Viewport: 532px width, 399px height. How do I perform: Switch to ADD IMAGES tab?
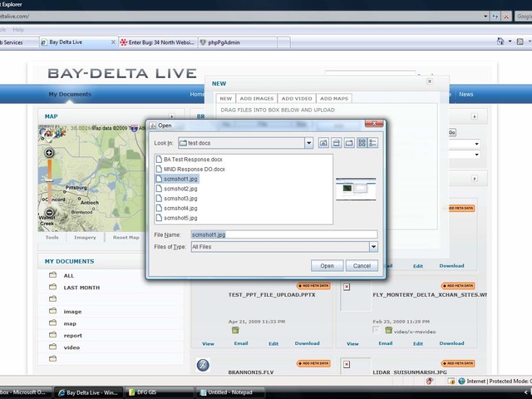point(257,98)
